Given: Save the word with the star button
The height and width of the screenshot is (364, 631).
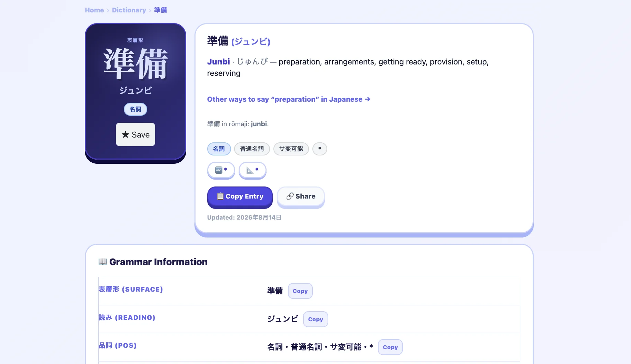Looking at the screenshot, I should [136, 134].
